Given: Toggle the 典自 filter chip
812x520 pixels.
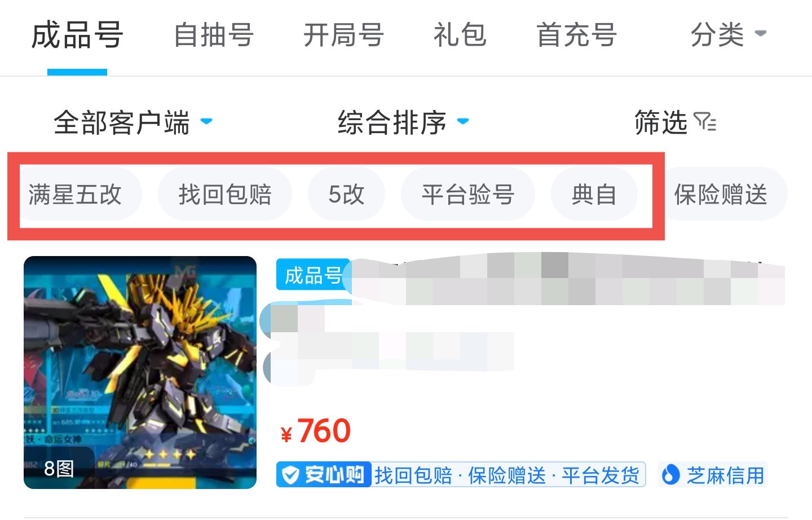Looking at the screenshot, I should 594,195.
